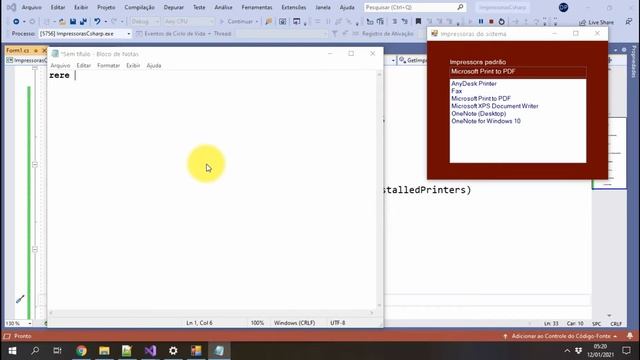Switch to Notepad via taskbar icon
The height and width of the screenshot is (360, 640).
click(219, 351)
